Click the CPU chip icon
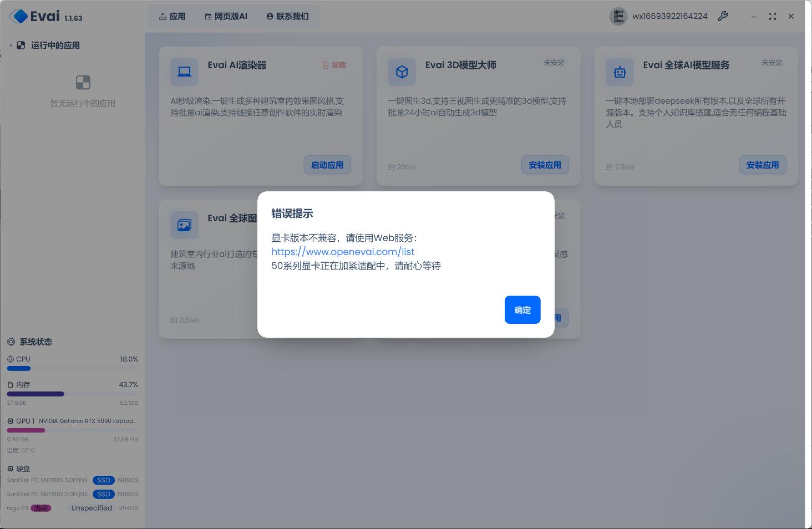 click(x=10, y=359)
